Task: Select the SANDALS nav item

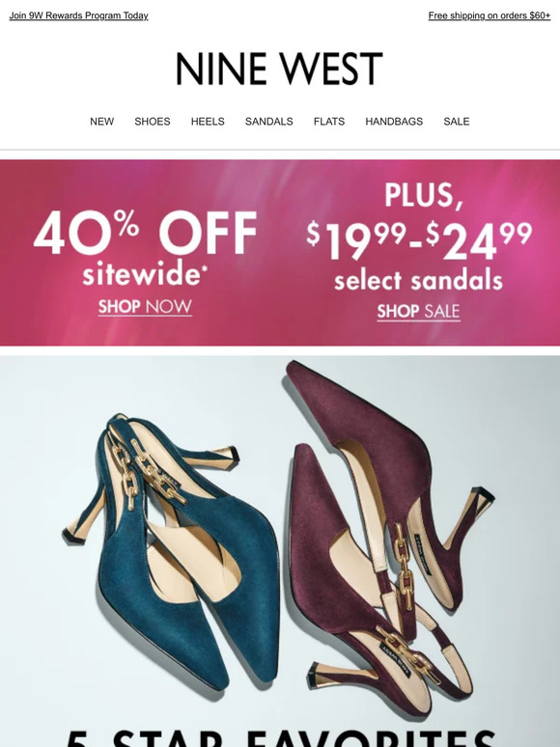Action: (x=268, y=122)
